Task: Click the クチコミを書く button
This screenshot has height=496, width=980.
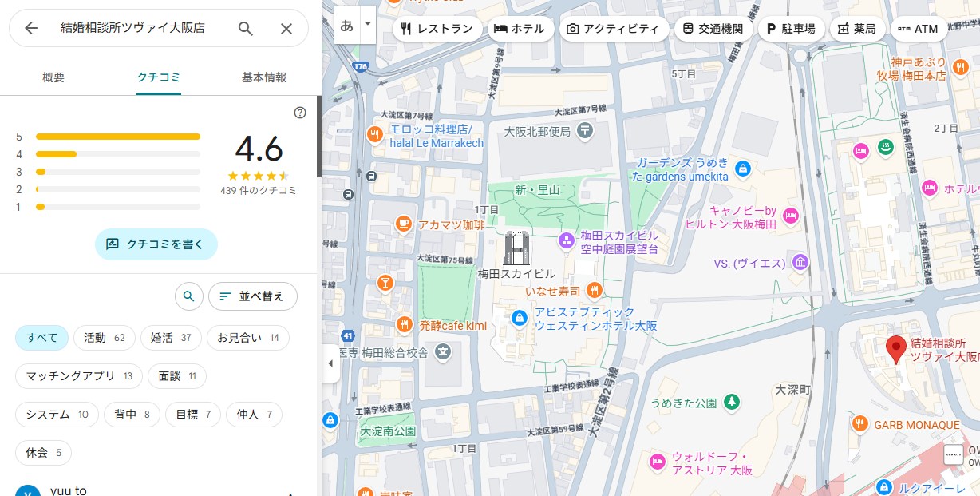Action: (x=156, y=244)
